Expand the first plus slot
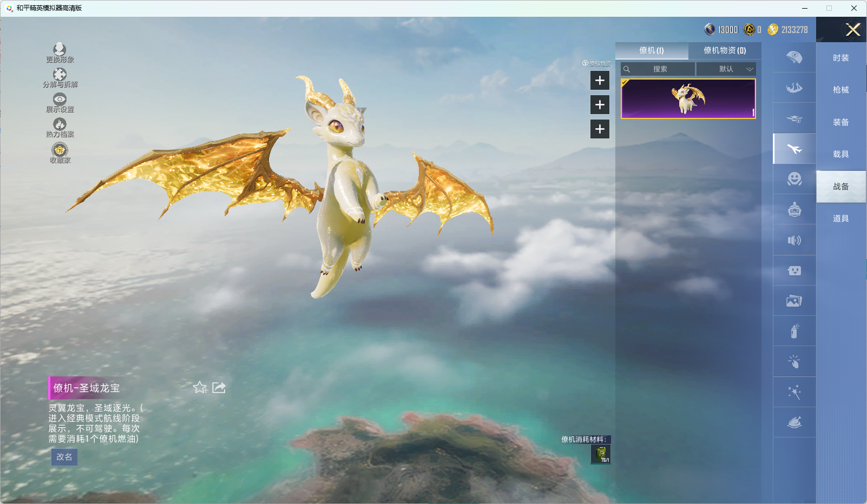The image size is (867, 504). [600, 81]
